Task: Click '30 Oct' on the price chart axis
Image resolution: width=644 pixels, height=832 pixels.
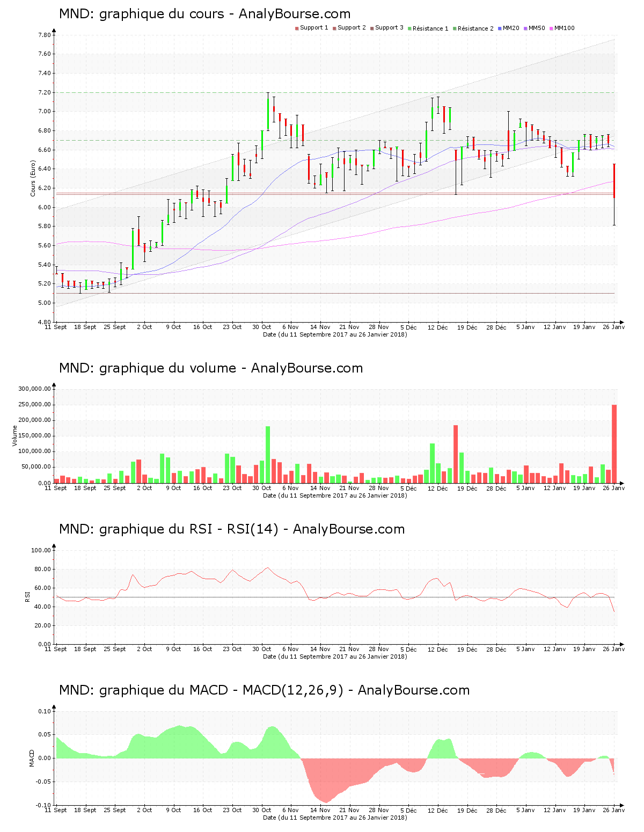Action: click(262, 327)
